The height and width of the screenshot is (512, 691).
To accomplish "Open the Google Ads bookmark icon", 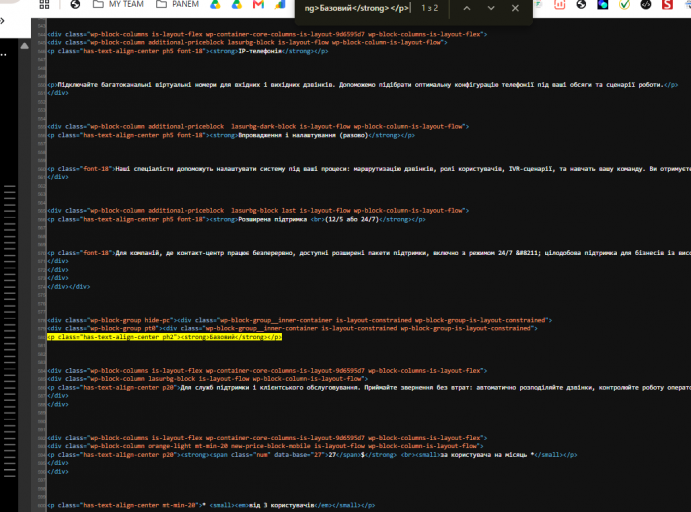I will pyautogui.click(x=280, y=4).
